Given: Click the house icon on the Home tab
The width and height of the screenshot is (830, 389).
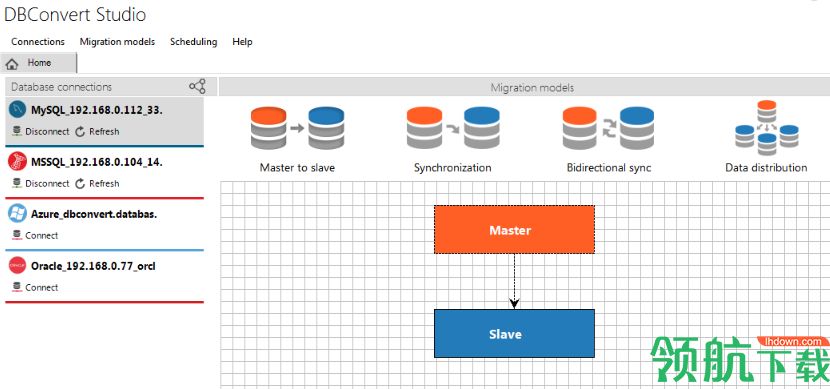Looking at the screenshot, I should [12, 63].
